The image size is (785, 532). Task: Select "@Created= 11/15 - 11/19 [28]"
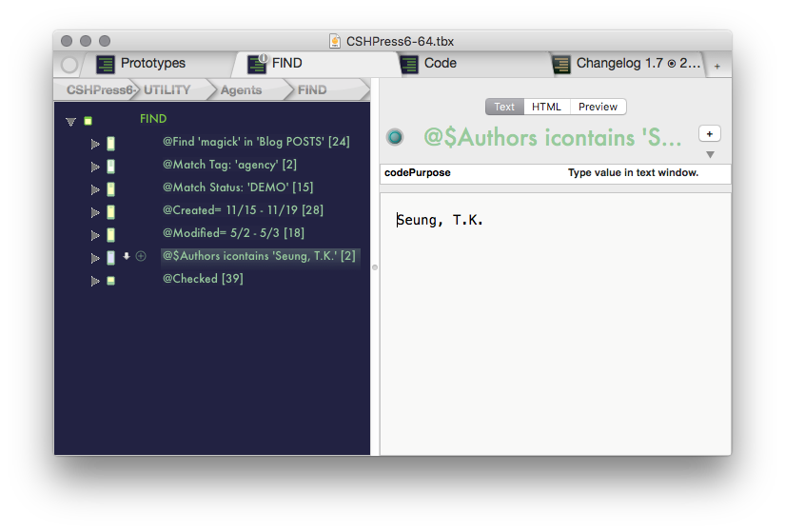[x=243, y=210]
